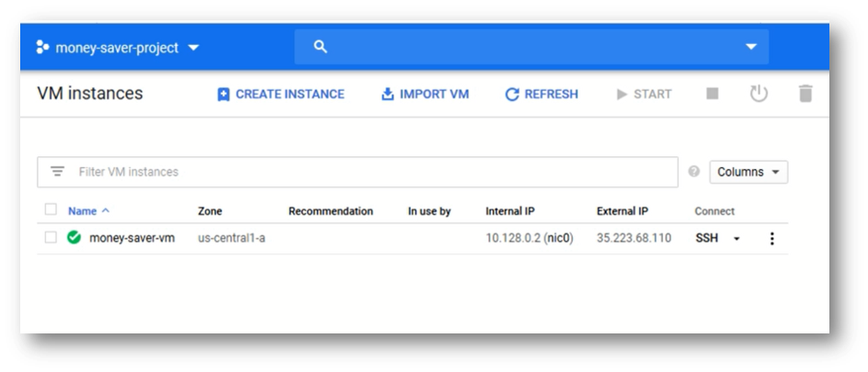This screenshot has height=372, width=868.
Task: Click the VM instances page title
Action: [90, 94]
